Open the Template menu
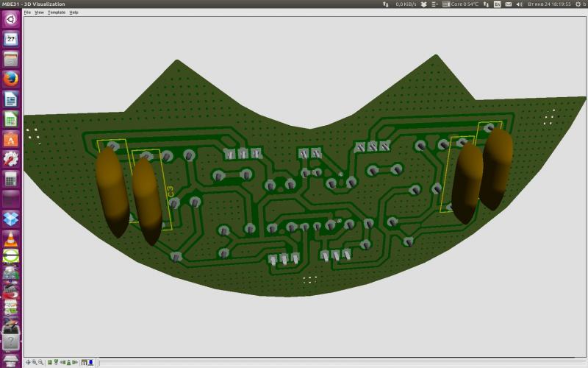 pos(57,13)
